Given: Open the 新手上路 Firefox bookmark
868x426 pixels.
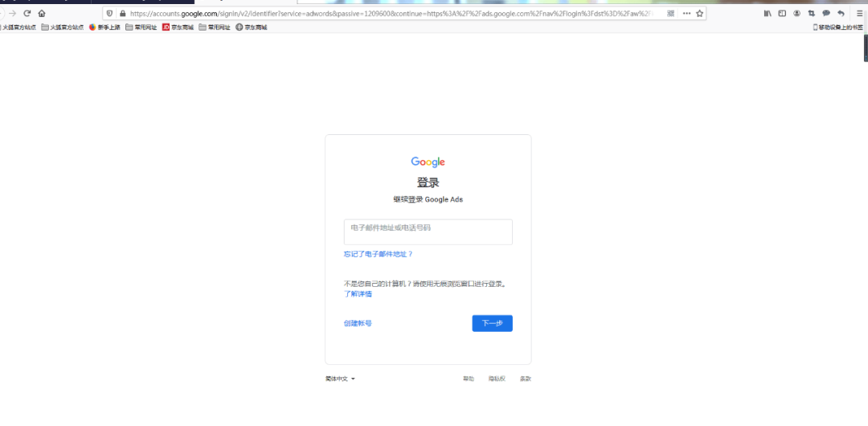Looking at the screenshot, I should (104, 27).
